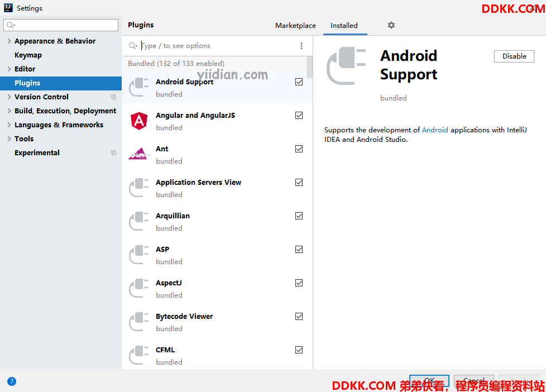Focus the plugin search input field
The height and width of the screenshot is (392, 546).
218,46
